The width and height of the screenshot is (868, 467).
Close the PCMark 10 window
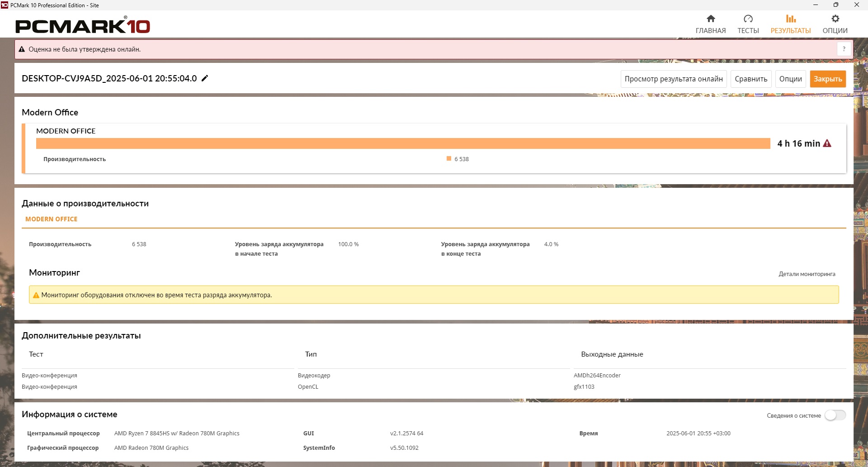pyautogui.click(x=857, y=5)
